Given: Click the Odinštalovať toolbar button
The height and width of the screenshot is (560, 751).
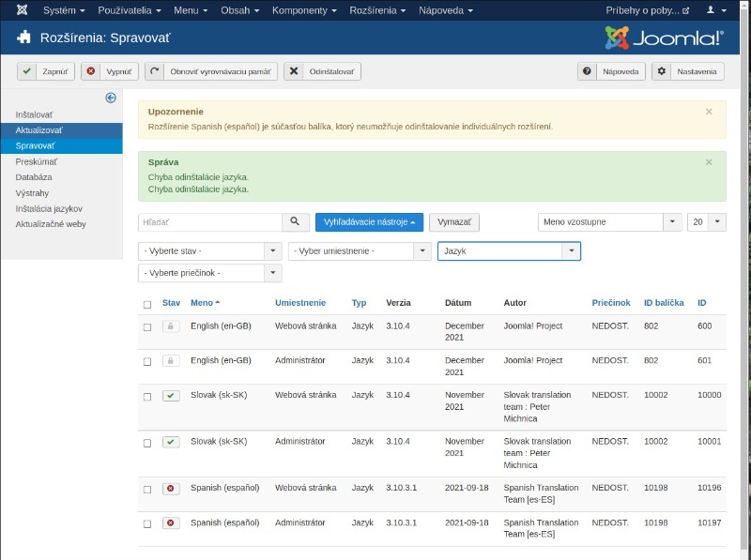Looking at the screenshot, I should (x=322, y=71).
